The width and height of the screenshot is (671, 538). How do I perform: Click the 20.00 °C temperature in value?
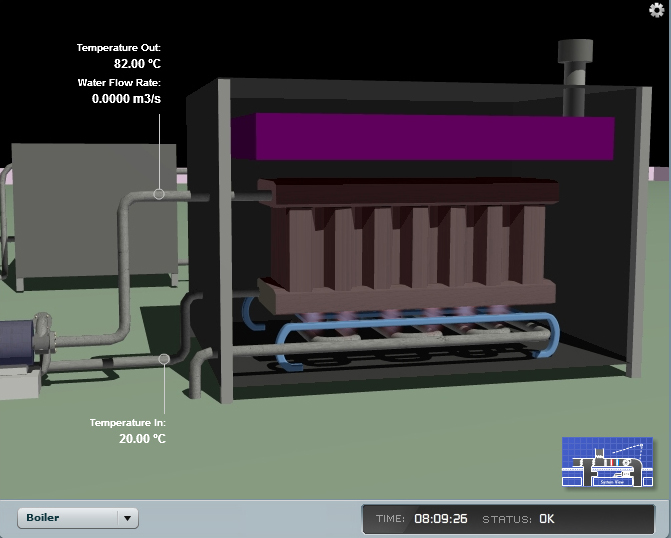click(142, 439)
